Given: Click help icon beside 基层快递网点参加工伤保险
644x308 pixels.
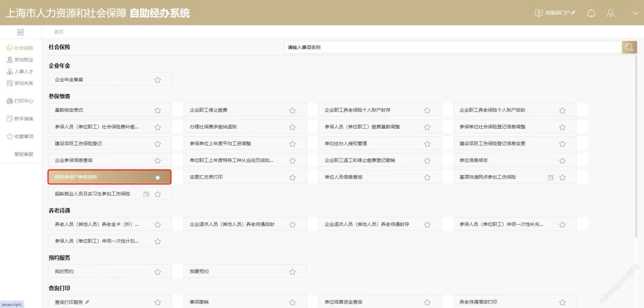Looking at the screenshot, I should click(x=550, y=177).
